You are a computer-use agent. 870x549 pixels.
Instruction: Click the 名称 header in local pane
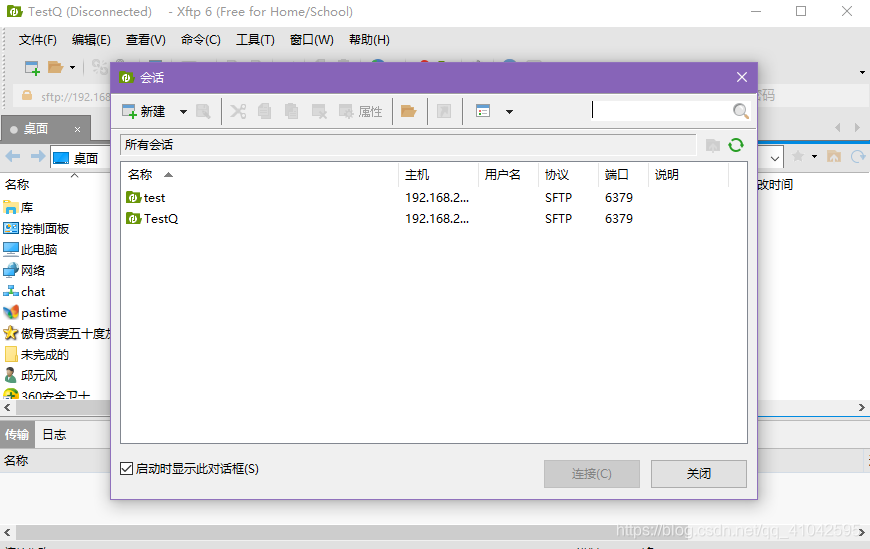(17, 184)
